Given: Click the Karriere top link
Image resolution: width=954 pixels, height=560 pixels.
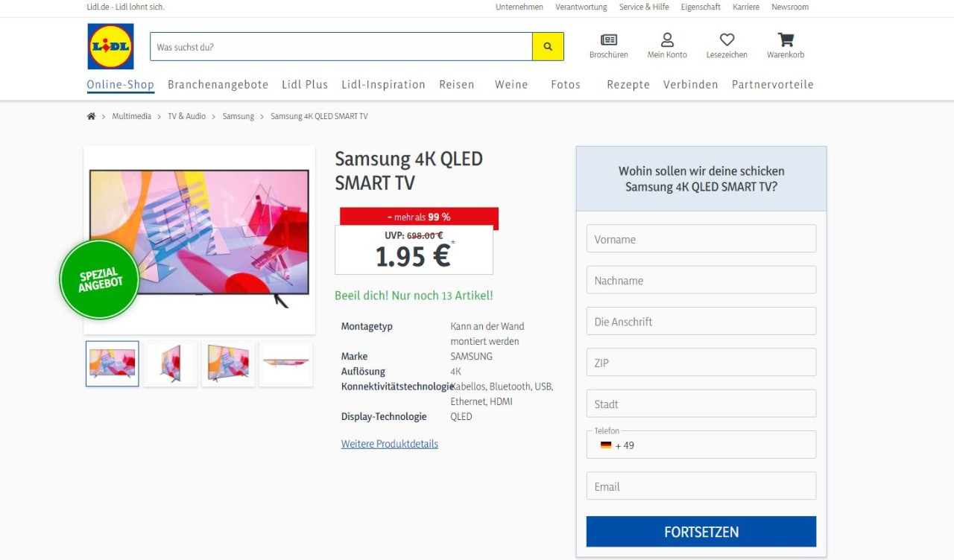Looking at the screenshot, I should [746, 7].
